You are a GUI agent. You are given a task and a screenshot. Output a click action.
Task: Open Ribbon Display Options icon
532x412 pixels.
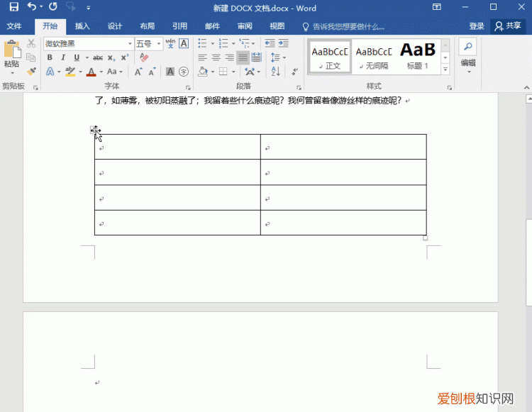click(x=437, y=7)
